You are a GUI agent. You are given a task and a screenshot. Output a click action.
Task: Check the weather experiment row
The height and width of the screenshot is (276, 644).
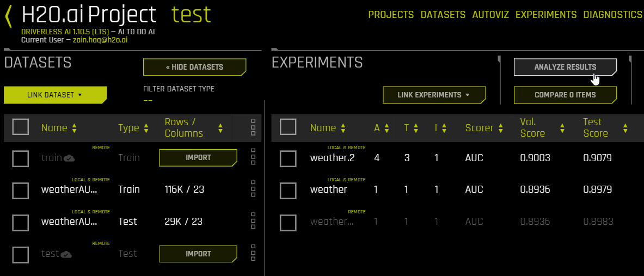pyautogui.click(x=288, y=191)
